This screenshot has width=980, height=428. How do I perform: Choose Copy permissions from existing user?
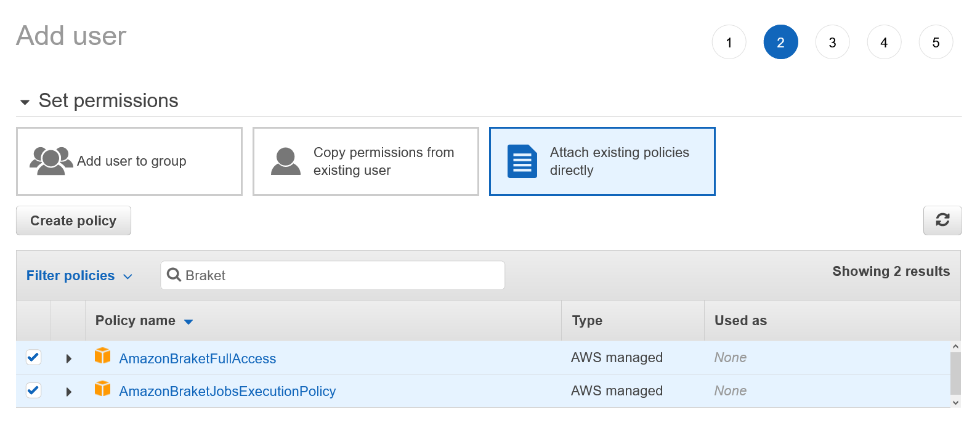[366, 161]
